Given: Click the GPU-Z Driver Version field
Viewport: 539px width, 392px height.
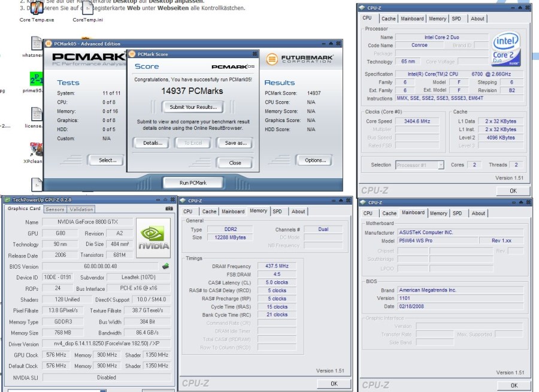Looking at the screenshot, I should point(106,344).
